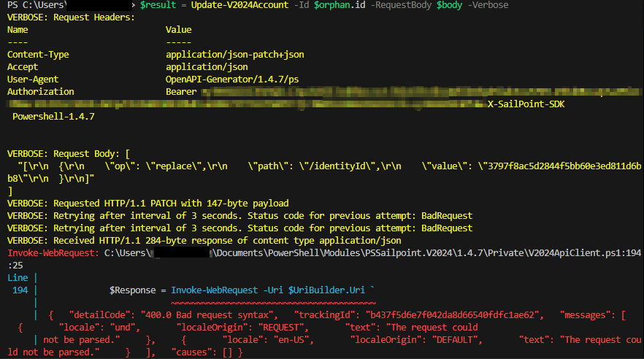Viewport: 644px width, 359px height.
Task: Click the first 'Retrying after interval' line
Action: pyautogui.click(x=239, y=216)
